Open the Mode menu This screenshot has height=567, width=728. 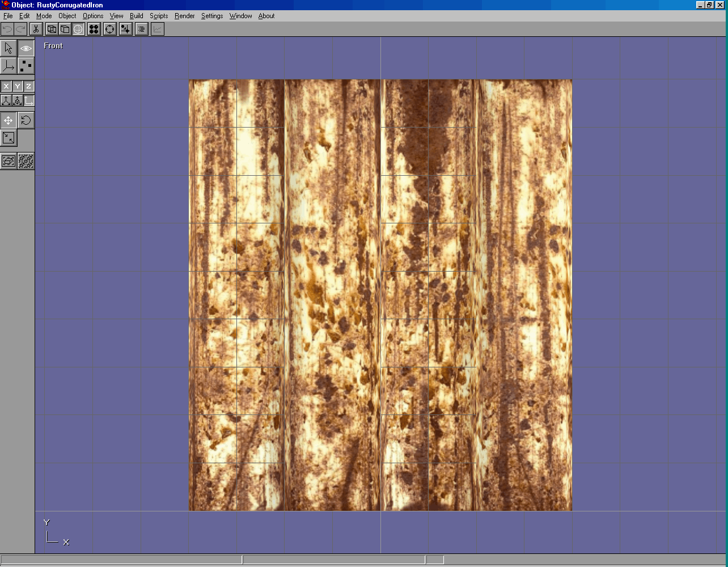tap(44, 16)
